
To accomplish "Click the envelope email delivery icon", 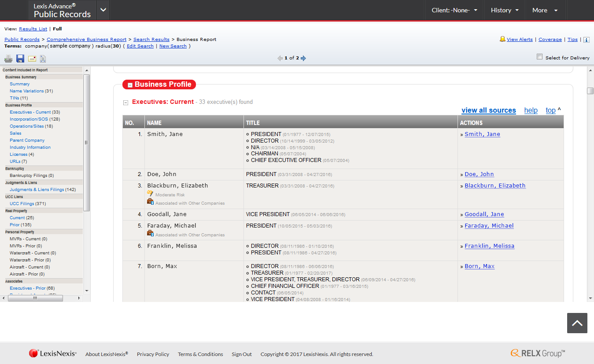I will (x=32, y=59).
